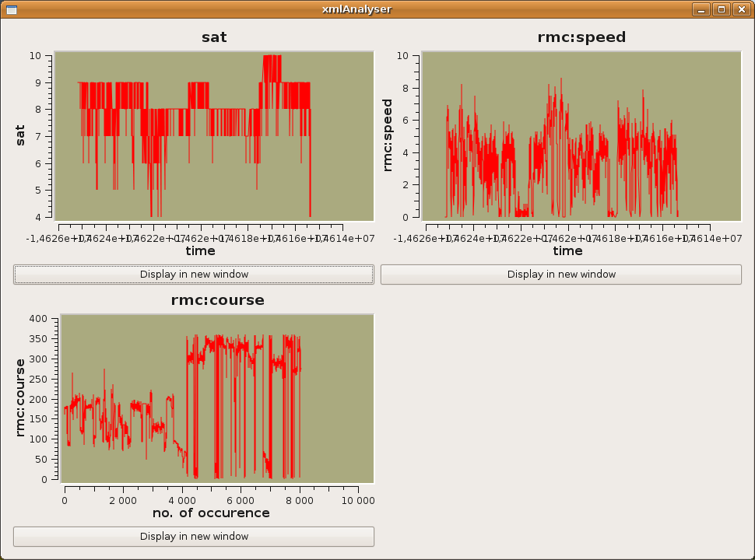755x560 pixels.
Task: Click the xmlAnalyser window menu icon
Action: tap(12, 9)
